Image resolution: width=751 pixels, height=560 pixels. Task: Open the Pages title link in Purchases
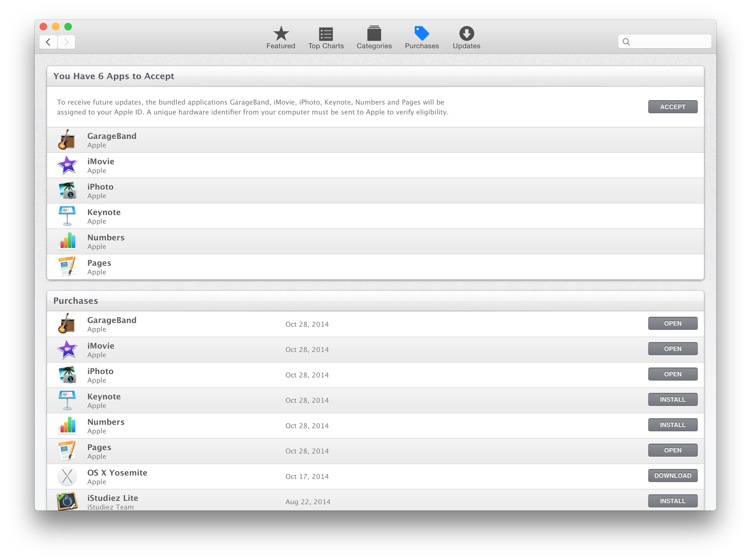point(99,447)
